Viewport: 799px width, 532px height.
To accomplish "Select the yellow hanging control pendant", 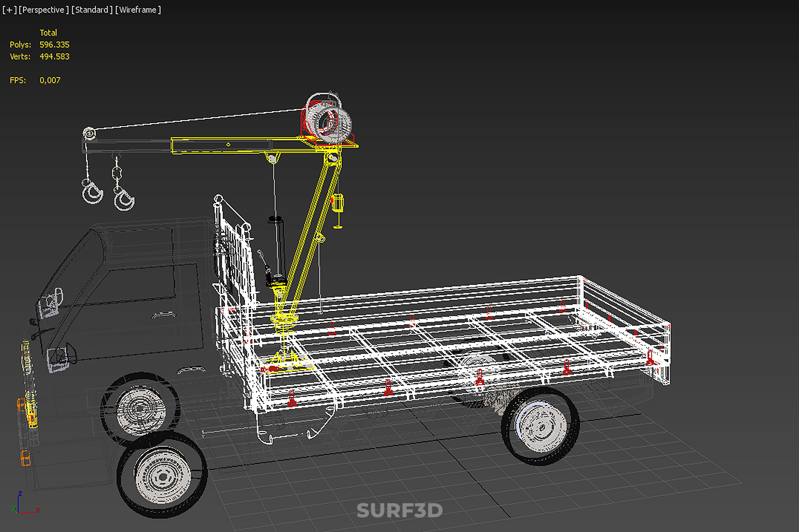I will (338, 203).
